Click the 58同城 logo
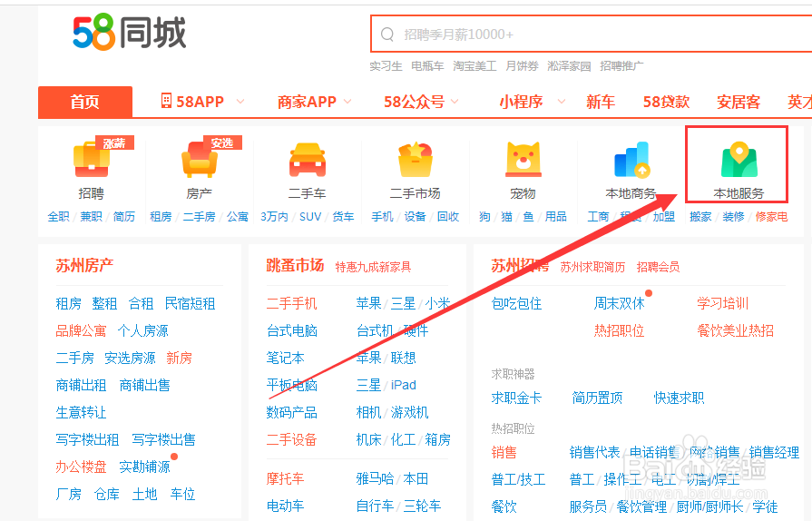Image resolution: width=812 pixels, height=521 pixels. [129, 33]
